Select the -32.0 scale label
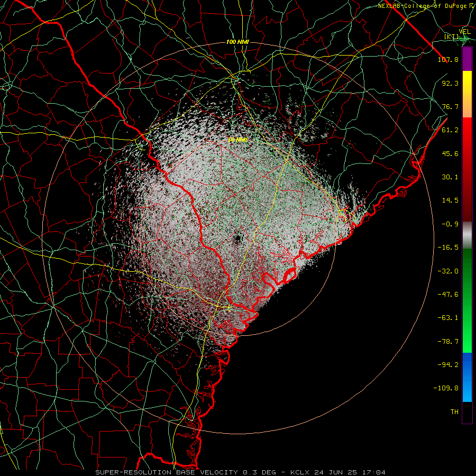Image resolution: width=476 pixels, height=476 pixels. (x=448, y=271)
